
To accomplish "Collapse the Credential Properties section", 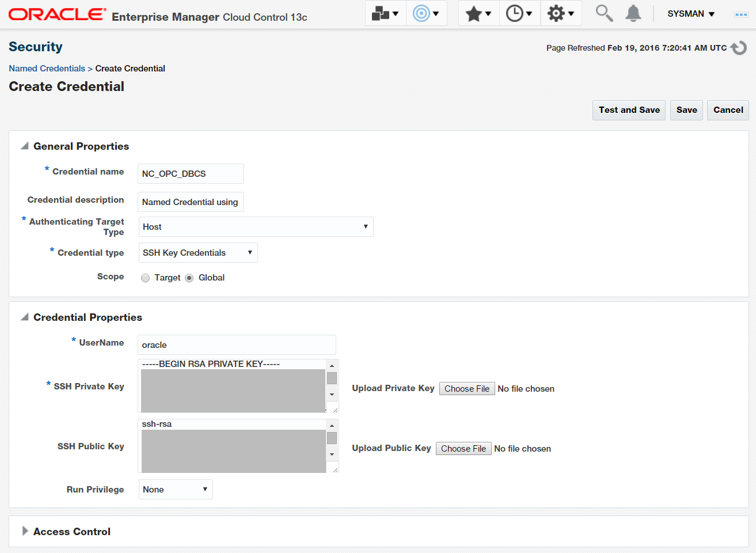I will click(25, 317).
